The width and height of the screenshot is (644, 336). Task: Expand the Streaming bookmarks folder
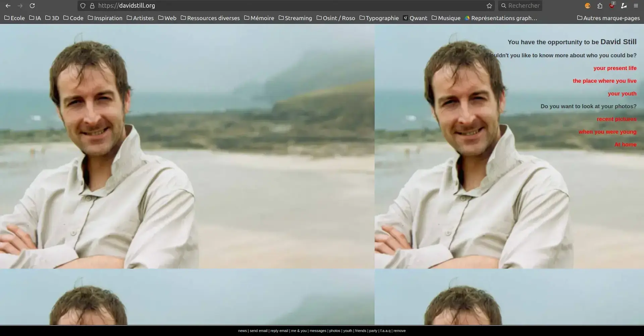coord(295,18)
